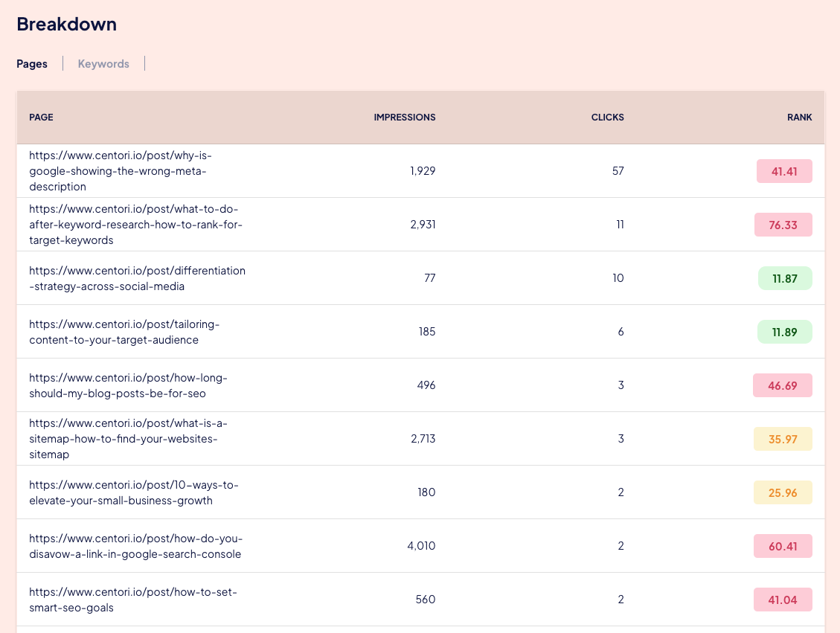Open the what-to-do-after-keyword-research link
Screen dimensions: 840x633
click(x=135, y=225)
